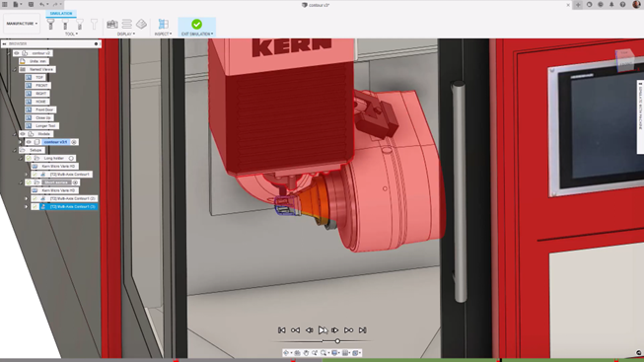Select Kern machine under Long holder
This screenshot has width=644, height=362.
point(54,167)
